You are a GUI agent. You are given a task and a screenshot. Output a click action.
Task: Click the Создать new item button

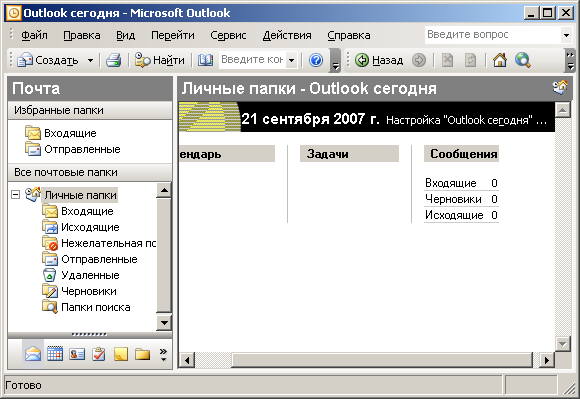[48, 60]
